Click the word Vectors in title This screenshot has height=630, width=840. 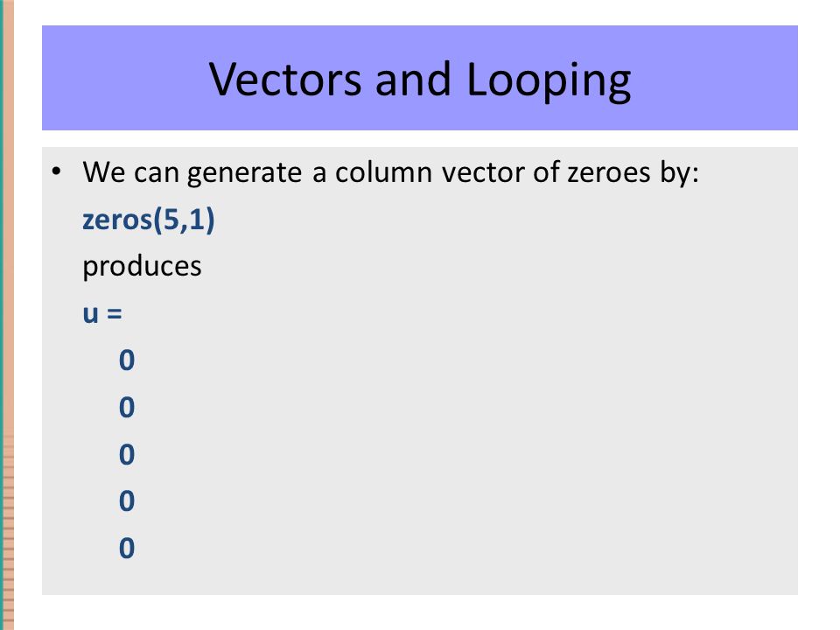[x=285, y=80]
